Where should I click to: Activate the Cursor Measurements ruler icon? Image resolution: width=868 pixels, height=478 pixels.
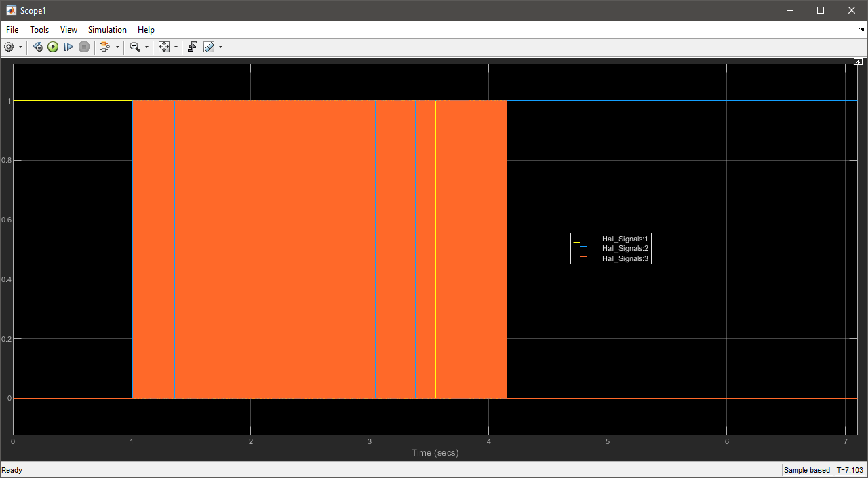point(209,47)
